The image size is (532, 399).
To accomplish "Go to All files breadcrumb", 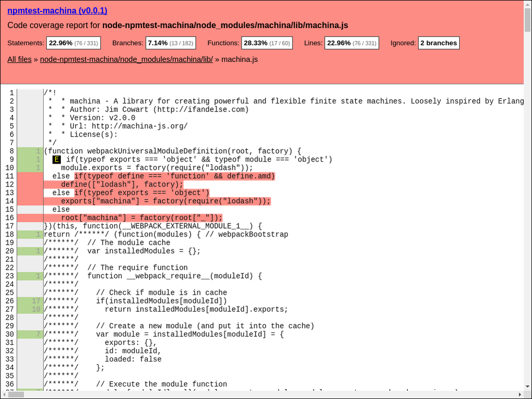I will pyautogui.click(x=19, y=59).
